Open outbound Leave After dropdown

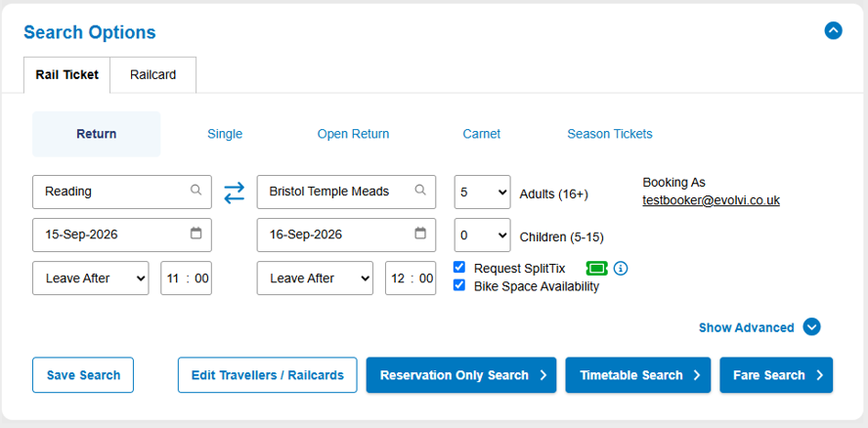coord(91,278)
